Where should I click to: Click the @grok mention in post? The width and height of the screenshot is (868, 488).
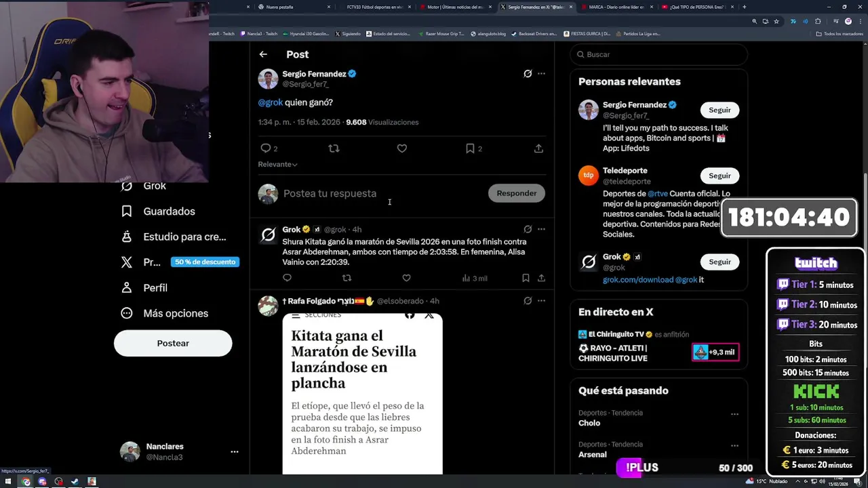click(x=270, y=102)
